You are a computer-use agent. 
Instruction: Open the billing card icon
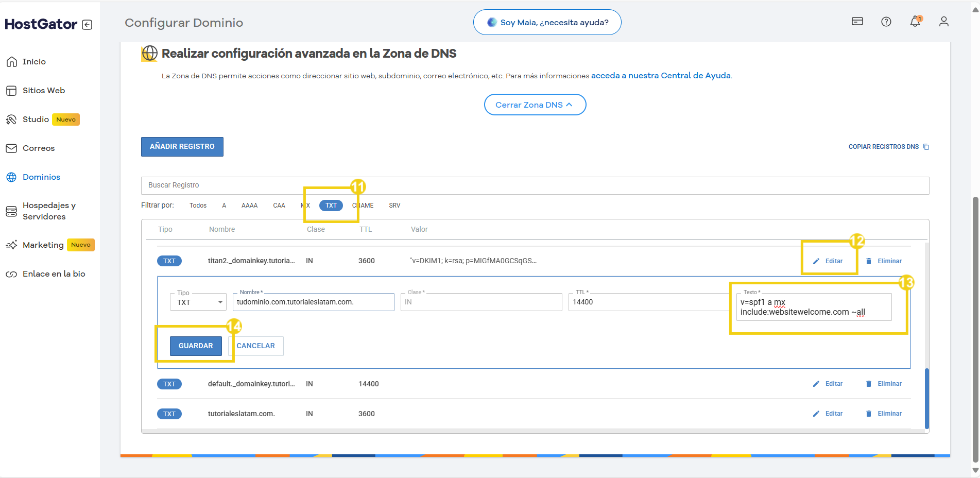tap(857, 22)
